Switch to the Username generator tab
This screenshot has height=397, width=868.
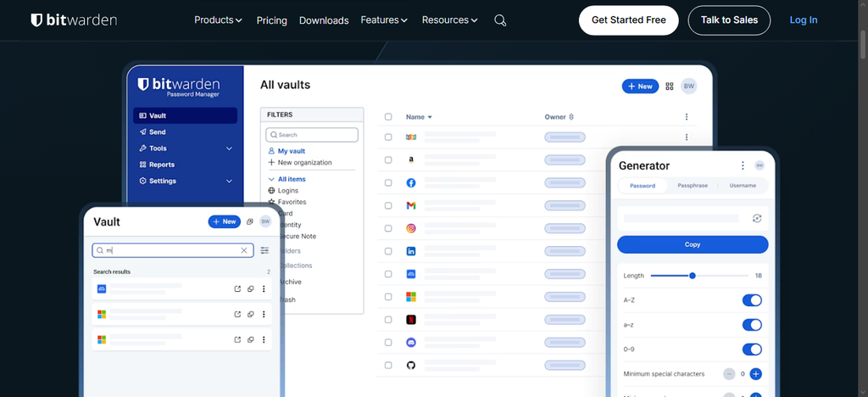pos(743,186)
